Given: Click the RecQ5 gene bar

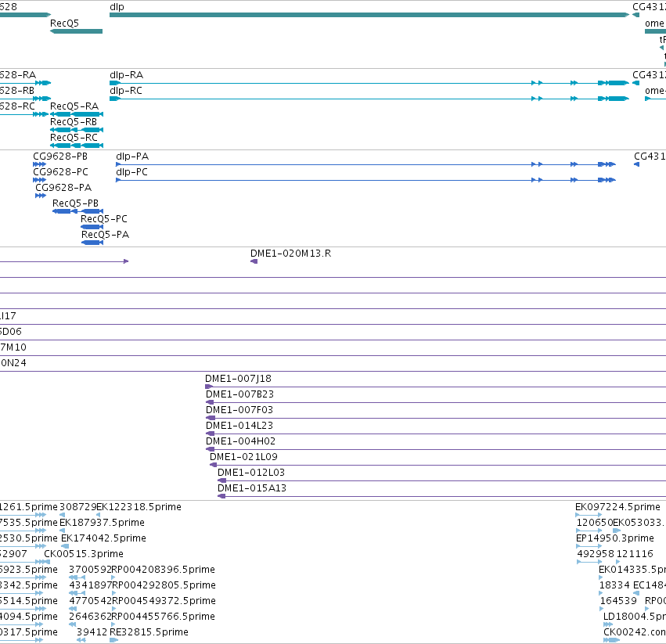Looking at the screenshot, I should pyautogui.click(x=77, y=31).
